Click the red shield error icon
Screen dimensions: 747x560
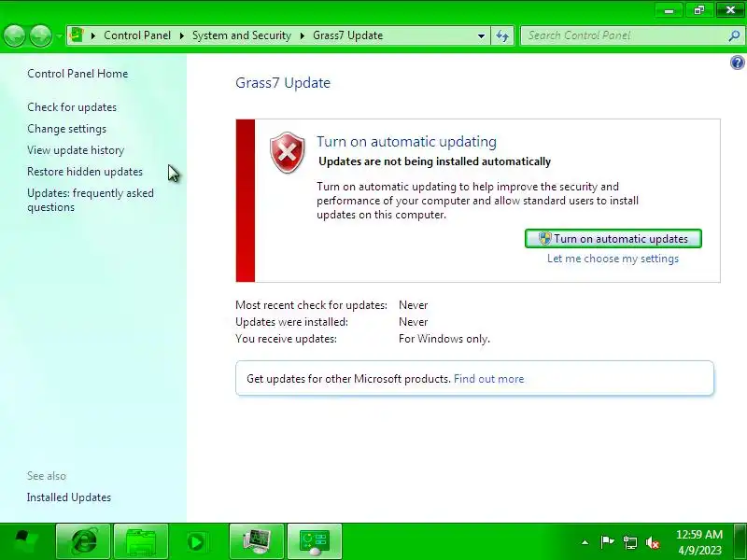pos(287,152)
